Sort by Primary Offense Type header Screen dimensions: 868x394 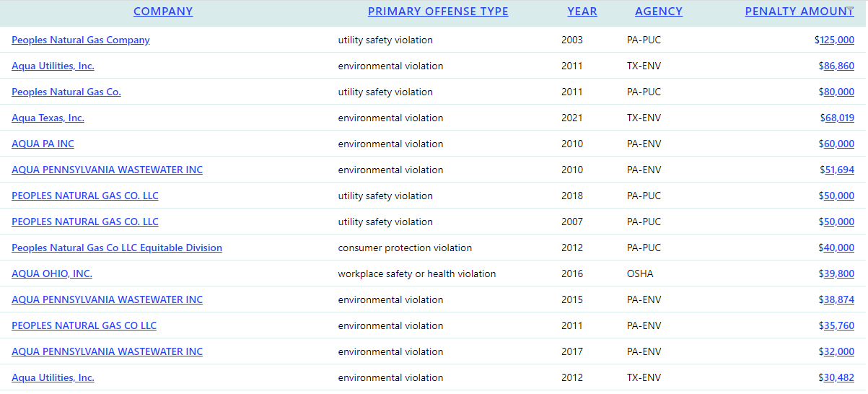tap(438, 12)
